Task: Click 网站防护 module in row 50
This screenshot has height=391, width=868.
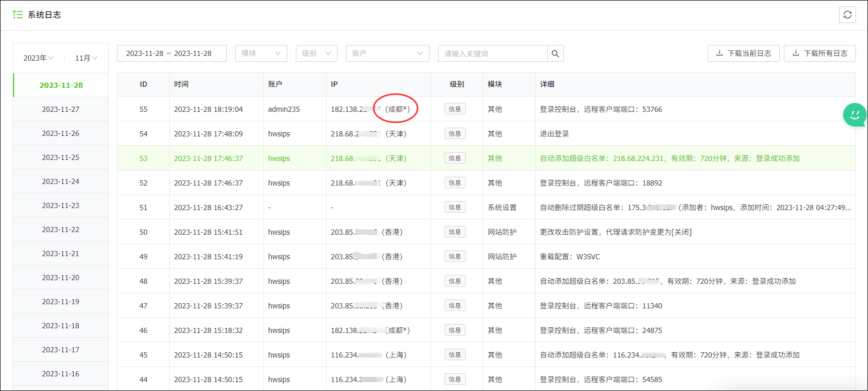Action: click(502, 232)
